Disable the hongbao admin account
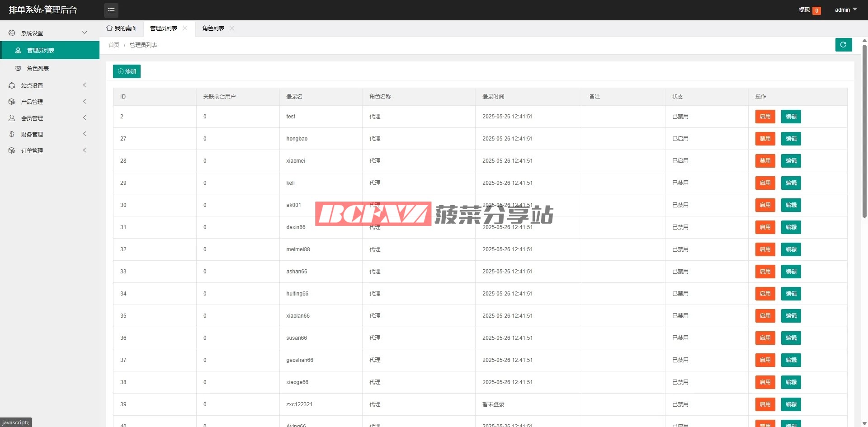The image size is (868, 427). point(765,139)
